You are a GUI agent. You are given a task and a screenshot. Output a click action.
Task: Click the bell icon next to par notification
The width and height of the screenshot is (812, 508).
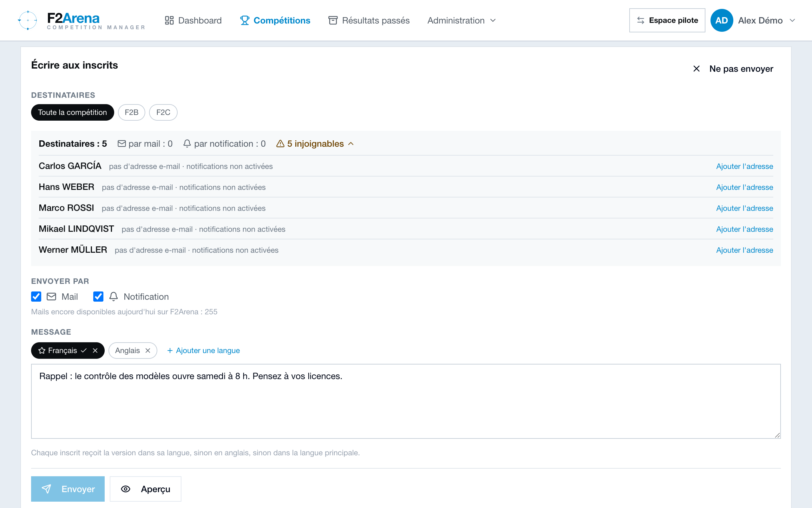(187, 144)
